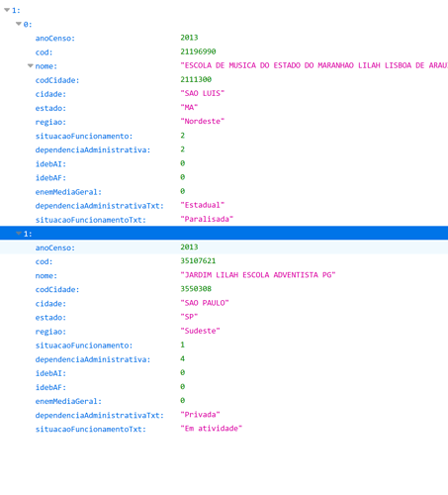Select the "Paralisada" situacao value
Viewport: 448px width, 495px height.
[207, 219]
